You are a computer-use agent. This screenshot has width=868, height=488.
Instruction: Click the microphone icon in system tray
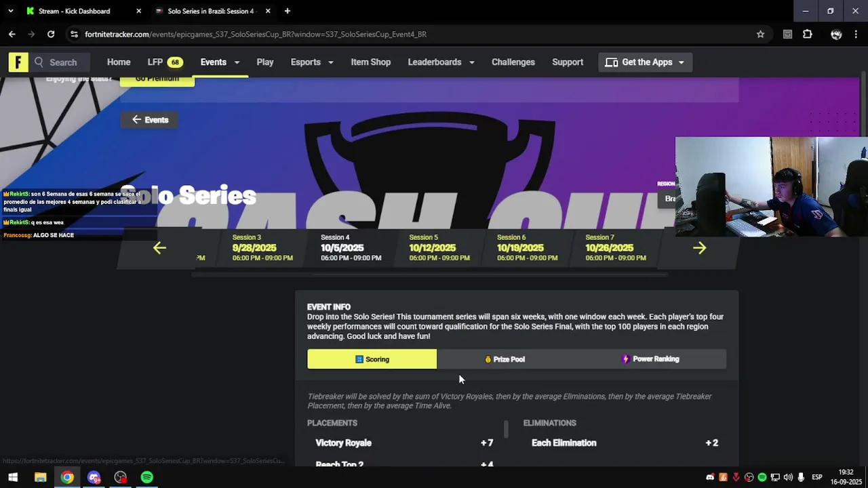[x=801, y=477]
